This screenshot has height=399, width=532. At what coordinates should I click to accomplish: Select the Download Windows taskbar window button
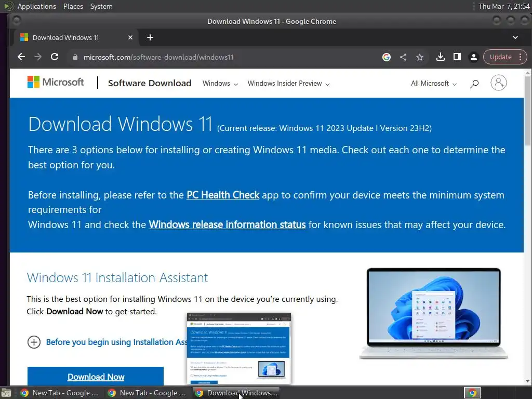click(236, 393)
